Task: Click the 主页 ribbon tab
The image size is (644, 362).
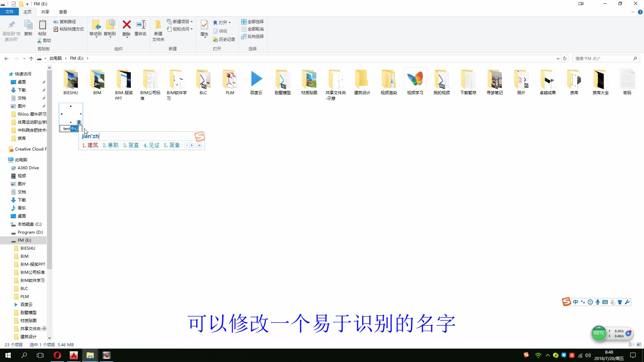Action: click(28, 11)
